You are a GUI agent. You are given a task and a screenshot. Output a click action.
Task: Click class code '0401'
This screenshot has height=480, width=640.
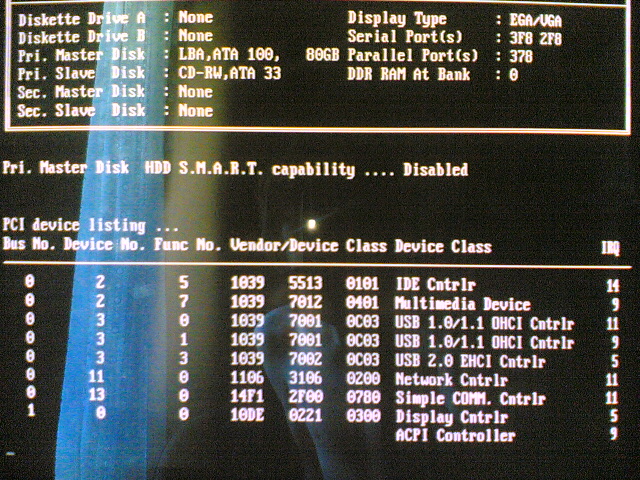362,303
